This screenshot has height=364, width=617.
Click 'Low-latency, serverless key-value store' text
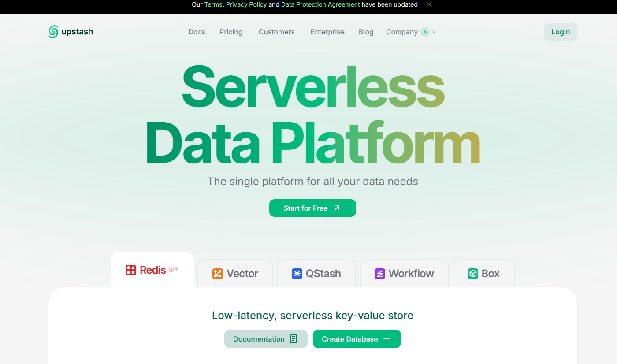[312, 316]
